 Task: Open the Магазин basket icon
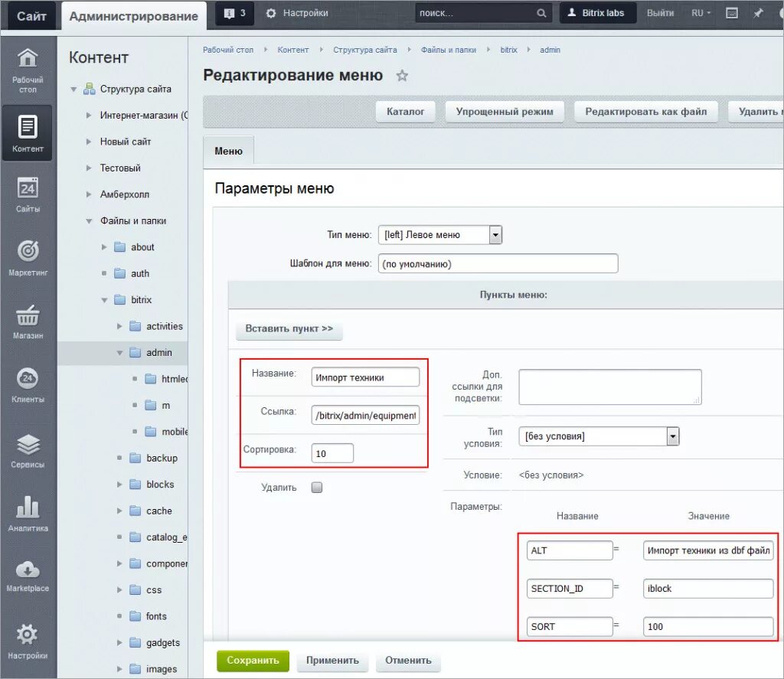click(28, 316)
